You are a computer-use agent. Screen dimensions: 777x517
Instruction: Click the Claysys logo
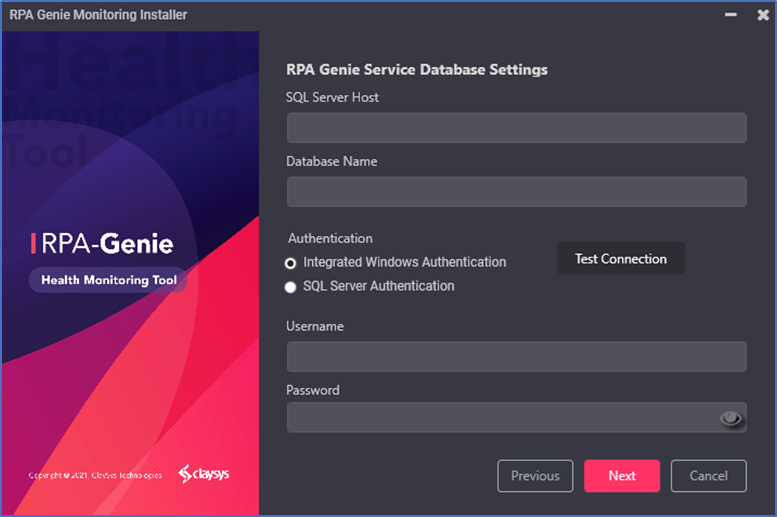pos(204,474)
